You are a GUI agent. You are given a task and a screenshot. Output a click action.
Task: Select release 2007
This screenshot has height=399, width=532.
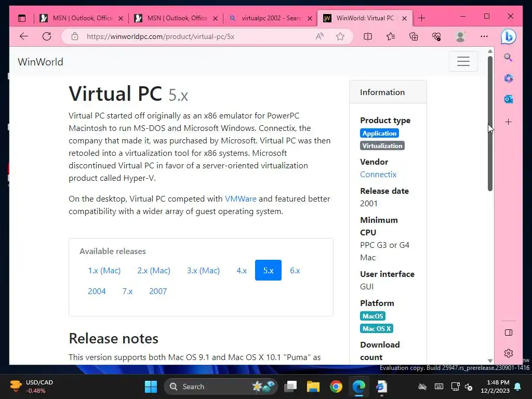tap(158, 291)
